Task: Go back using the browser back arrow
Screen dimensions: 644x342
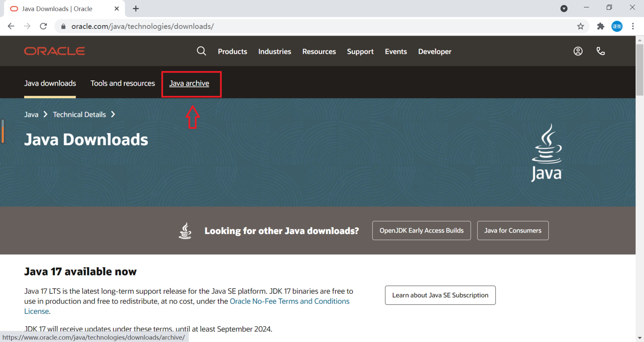Action: (11, 26)
